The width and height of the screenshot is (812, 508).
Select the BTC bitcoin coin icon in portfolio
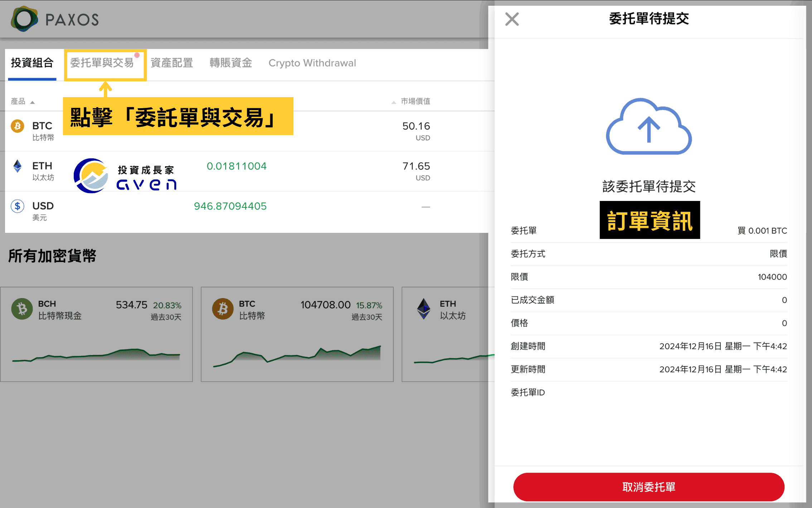click(x=17, y=126)
